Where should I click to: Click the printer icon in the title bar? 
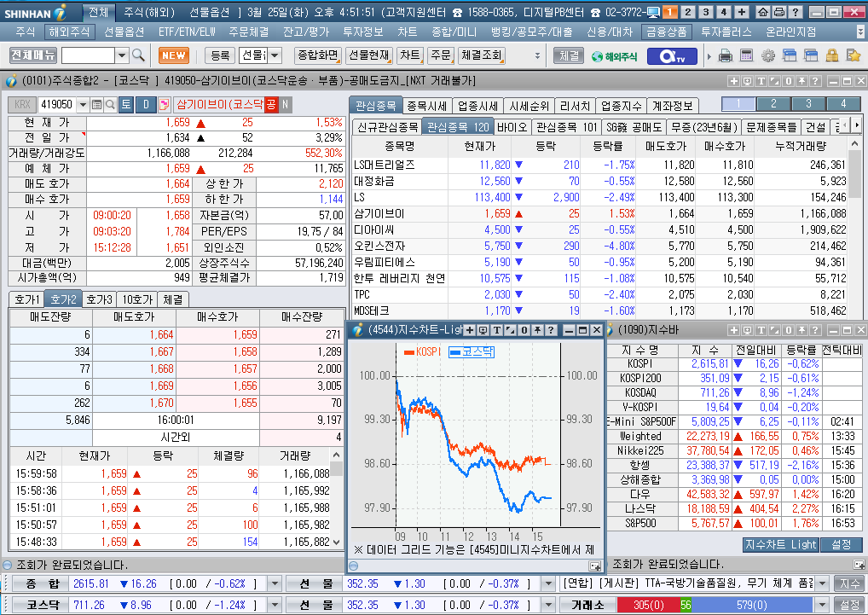coord(778,12)
